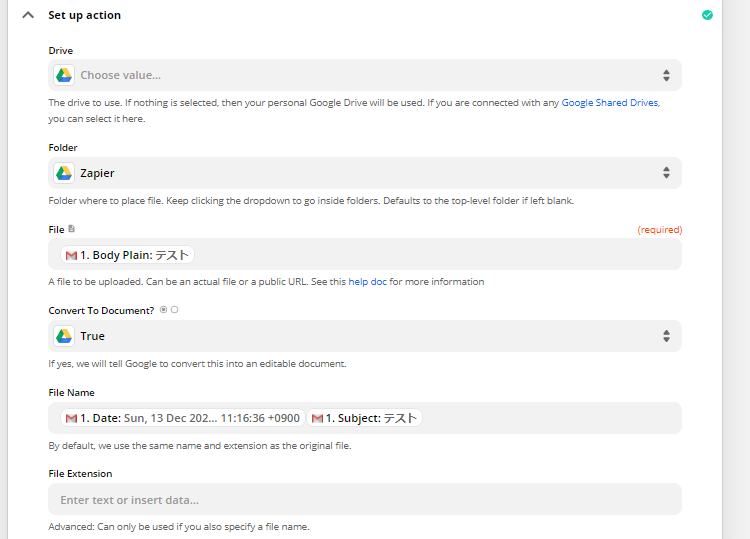
Task: Click the Google Drive icon in Folder field
Action: coord(64,173)
